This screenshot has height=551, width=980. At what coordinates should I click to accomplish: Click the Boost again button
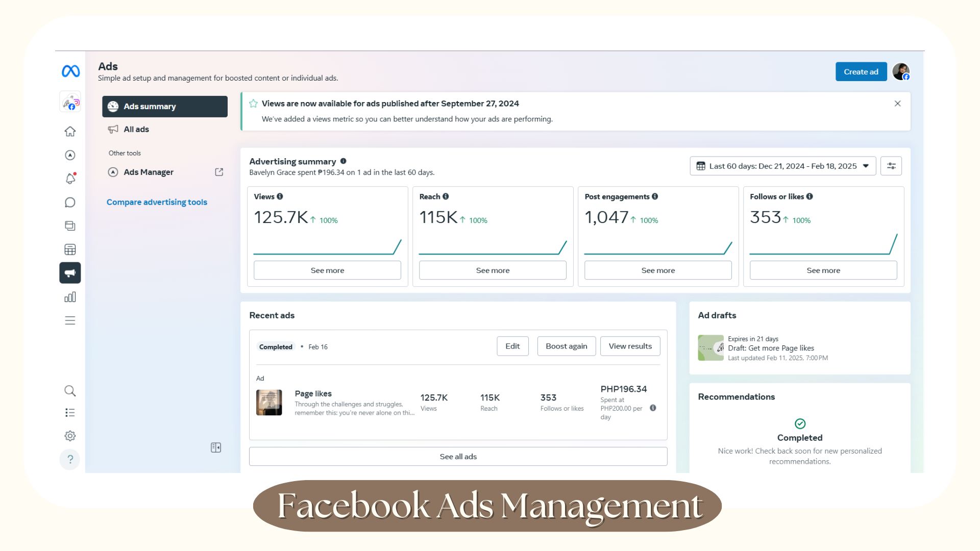[567, 346]
